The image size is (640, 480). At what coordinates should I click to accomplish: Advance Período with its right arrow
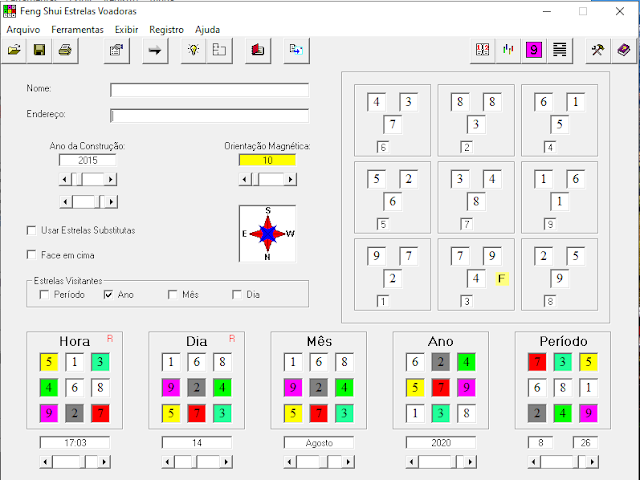point(592,462)
